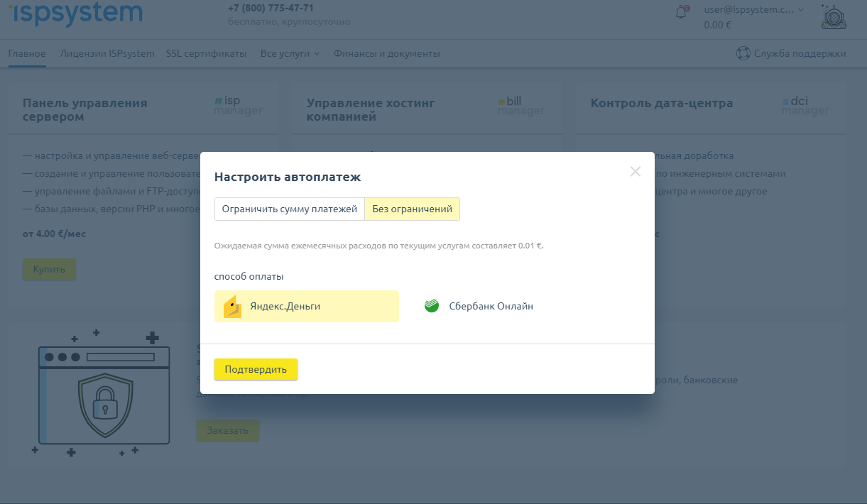Open Лицензии ISPsystem tab

107,53
